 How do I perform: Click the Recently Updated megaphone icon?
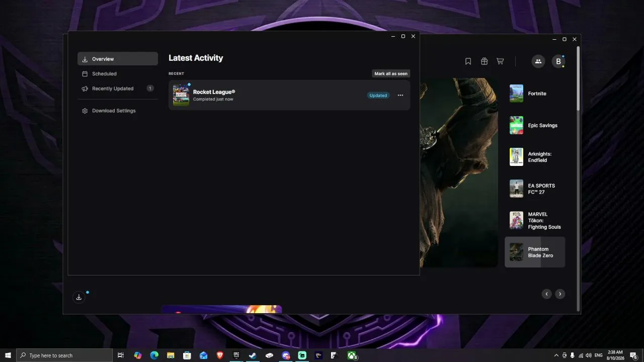point(85,88)
